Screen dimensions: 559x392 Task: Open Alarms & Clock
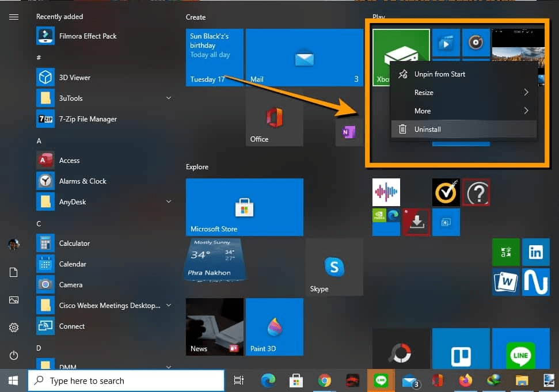[x=82, y=181]
